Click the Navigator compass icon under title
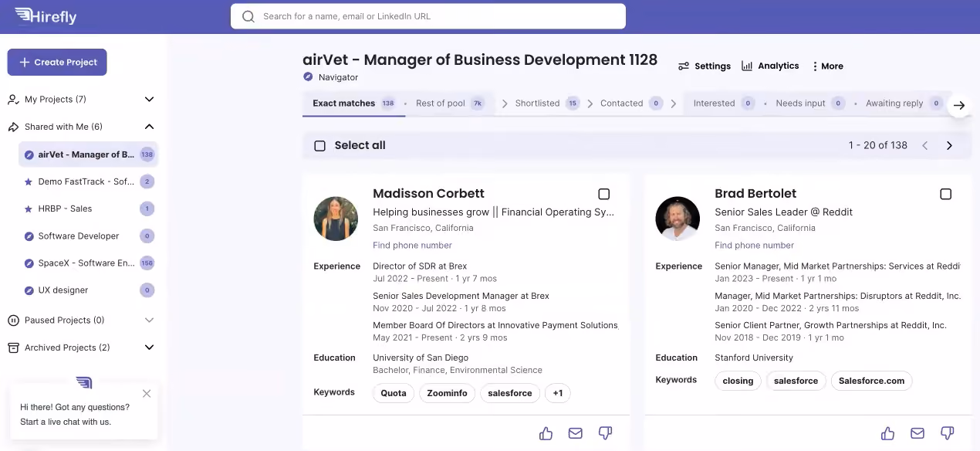Viewport: 980px width, 451px height. click(308, 77)
